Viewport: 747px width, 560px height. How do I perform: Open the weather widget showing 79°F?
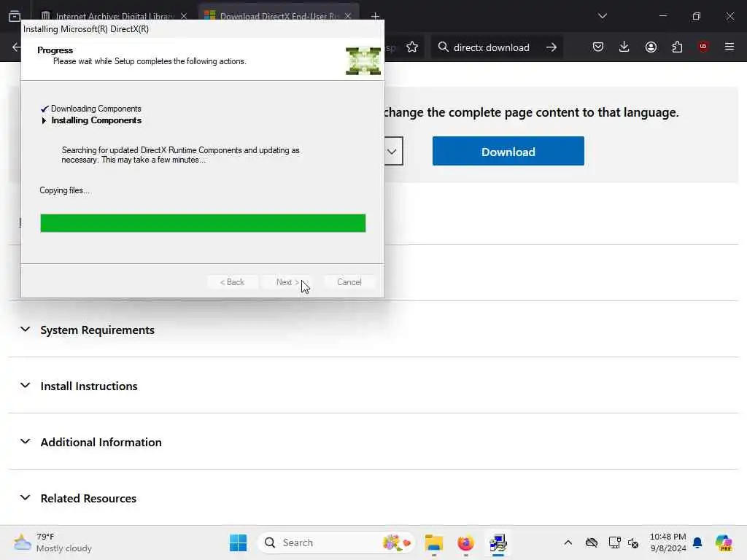pyautogui.click(x=53, y=542)
